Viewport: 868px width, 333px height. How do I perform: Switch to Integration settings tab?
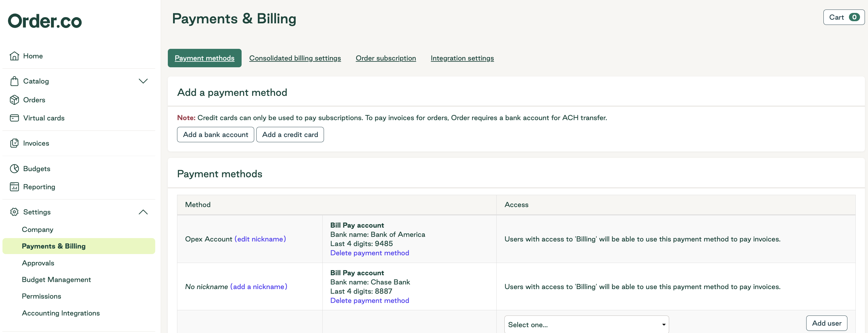coord(462,58)
